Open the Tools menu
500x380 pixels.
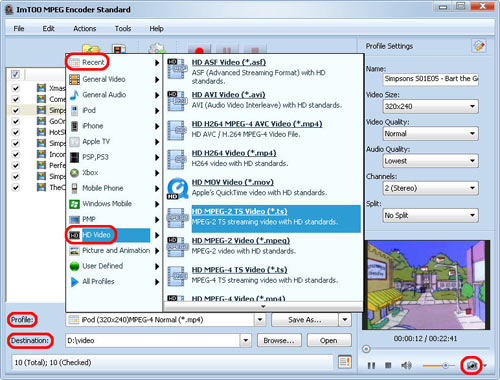click(x=123, y=29)
